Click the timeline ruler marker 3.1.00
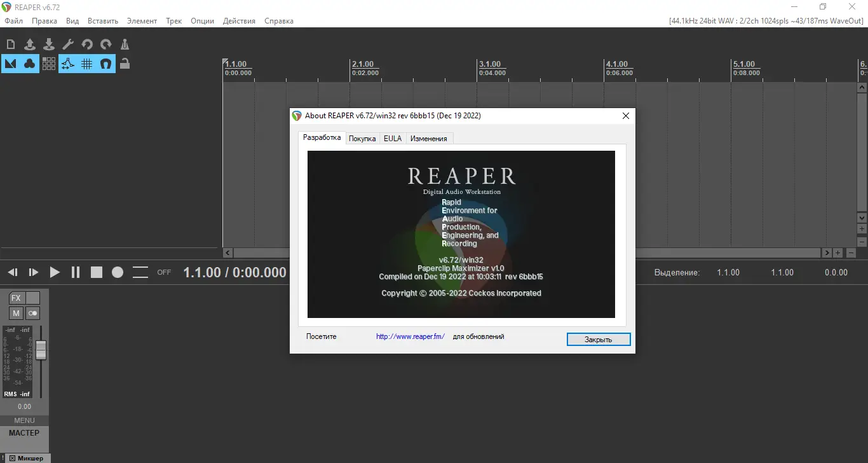 [490, 64]
